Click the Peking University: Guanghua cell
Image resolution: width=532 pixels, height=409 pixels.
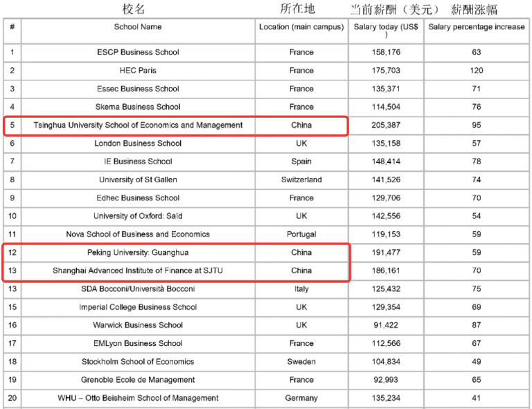pos(138,252)
